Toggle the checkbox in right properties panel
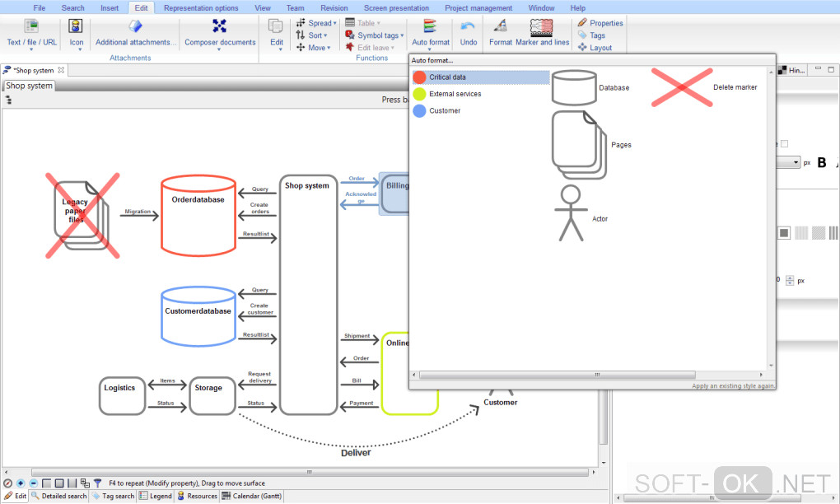 coord(784,143)
